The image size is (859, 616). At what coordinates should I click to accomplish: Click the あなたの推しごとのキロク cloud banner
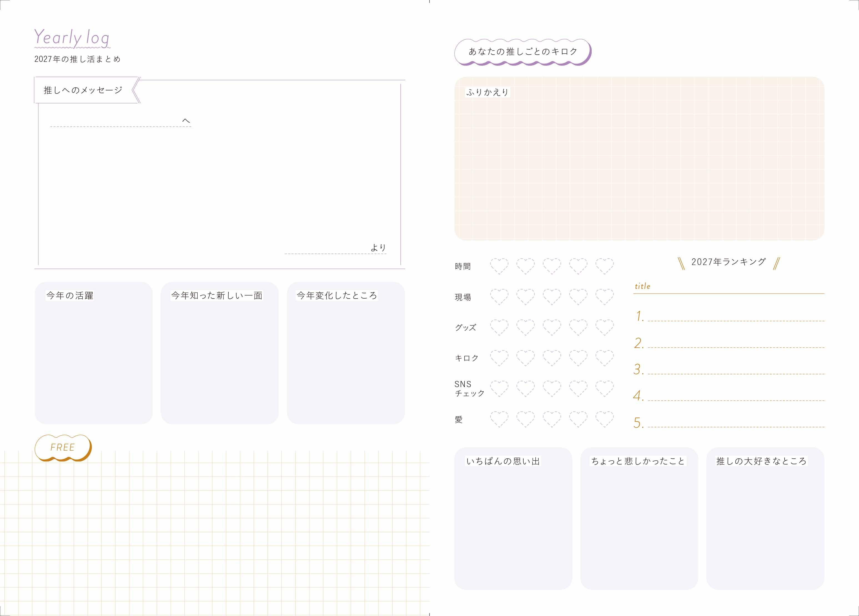(x=523, y=52)
